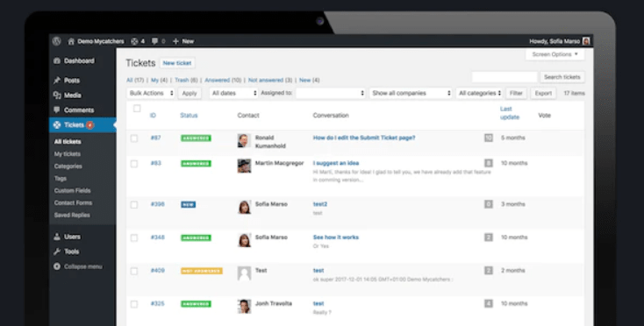
Task: Click reply count icon for ticket #325
Action: 489,304
